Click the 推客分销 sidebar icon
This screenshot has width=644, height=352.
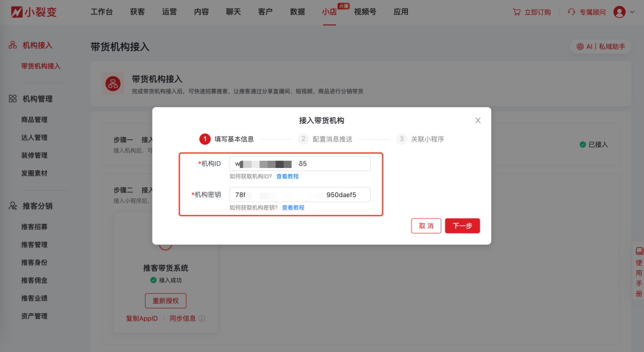[x=12, y=205]
